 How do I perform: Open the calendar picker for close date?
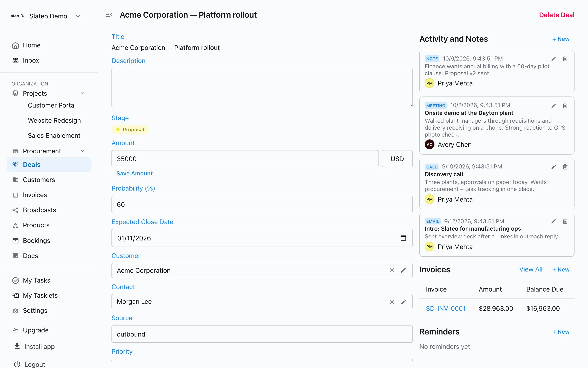click(403, 238)
